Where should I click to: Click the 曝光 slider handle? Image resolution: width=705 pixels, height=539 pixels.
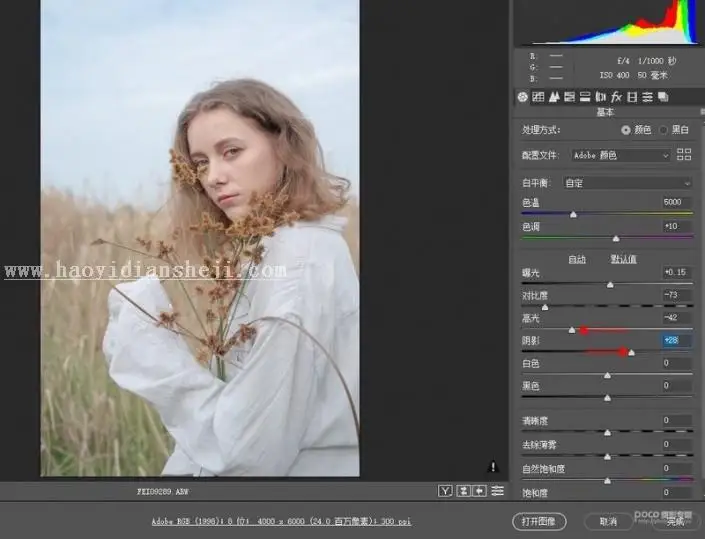(x=610, y=285)
